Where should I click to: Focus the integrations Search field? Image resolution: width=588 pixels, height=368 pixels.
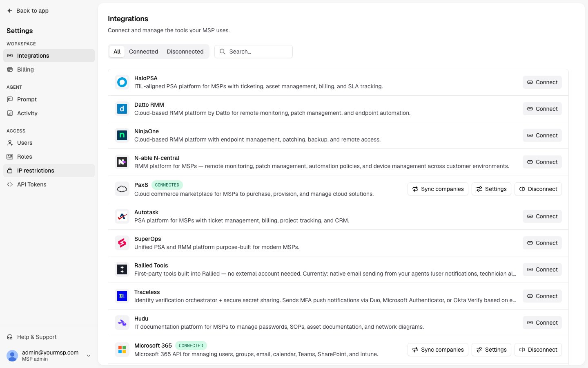tap(254, 52)
